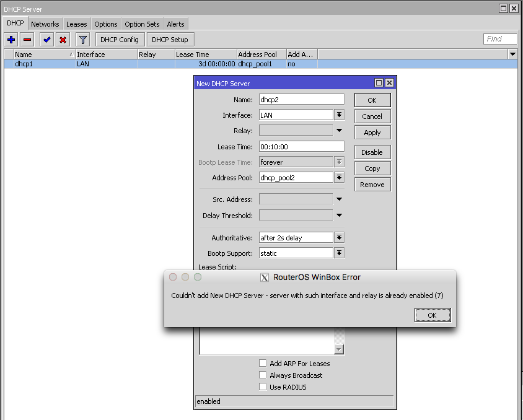523x420 pixels.
Task: Enable Always Broadcast checkbox
Action: pos(263,375)
